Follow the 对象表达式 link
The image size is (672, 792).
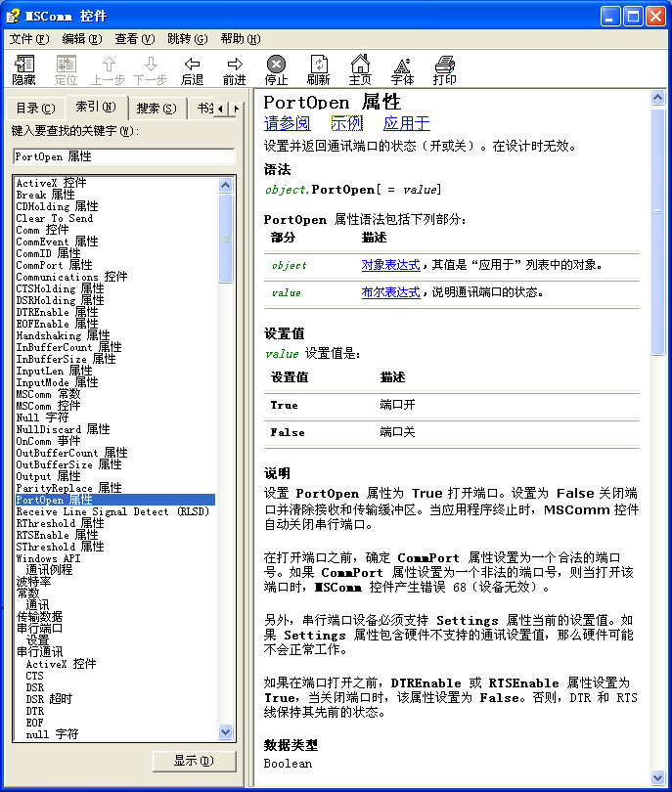390,265
